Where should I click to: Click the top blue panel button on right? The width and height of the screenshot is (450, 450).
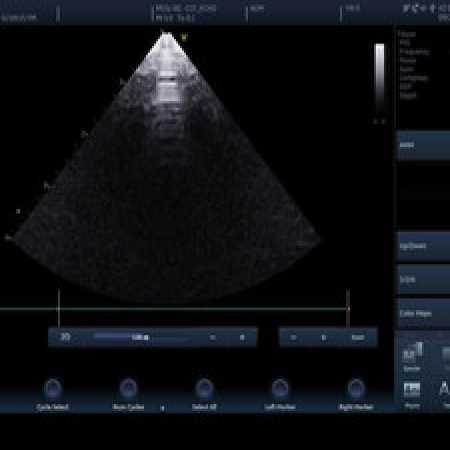[x=423, y=145]
